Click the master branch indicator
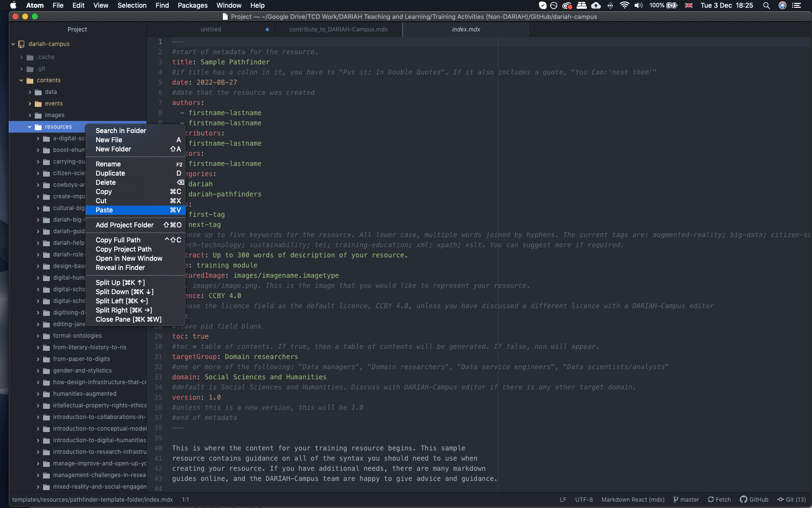The image size is (812, 508). pos(685,499)
